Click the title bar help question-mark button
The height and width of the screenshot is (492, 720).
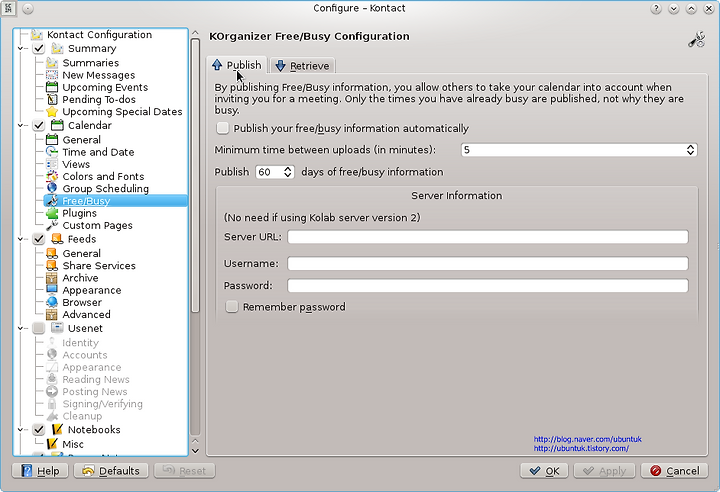(x=656, y=9)
